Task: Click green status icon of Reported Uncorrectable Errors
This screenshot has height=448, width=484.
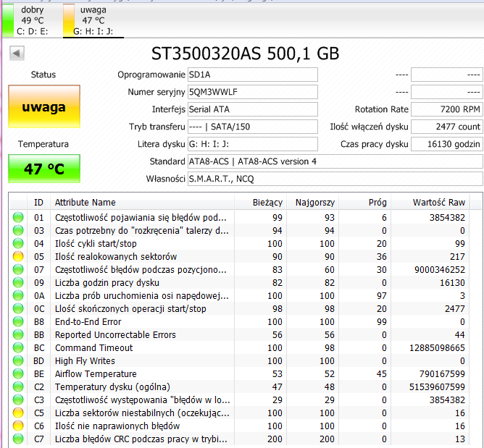Action: [18, 334]
